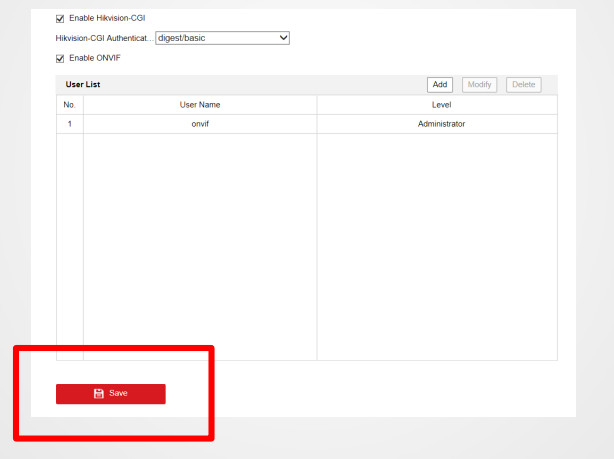Click the Level column header
Image resolution: width=614 pixels, height=459 pixels.
click(x=441, y=105)
